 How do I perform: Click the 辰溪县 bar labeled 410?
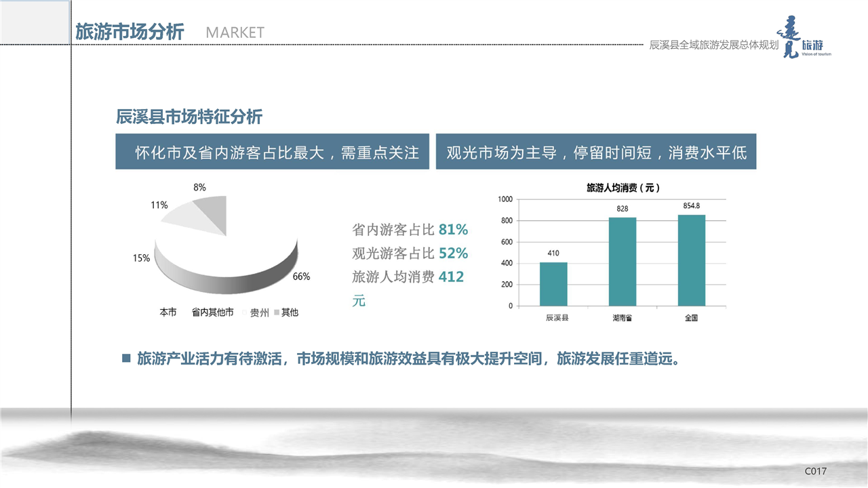tap(553, 284)
